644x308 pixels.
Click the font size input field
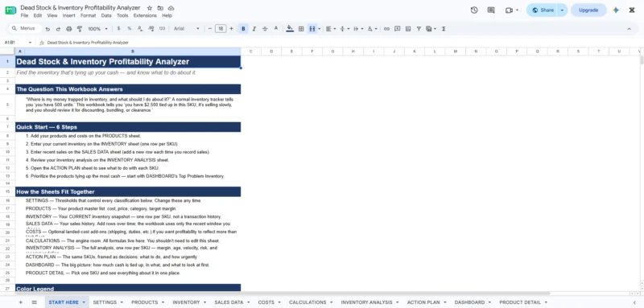coord(221,29)
